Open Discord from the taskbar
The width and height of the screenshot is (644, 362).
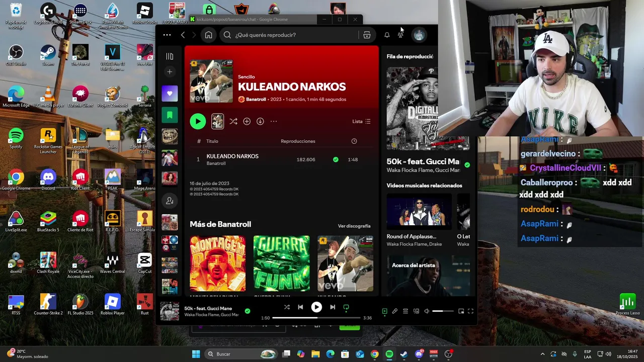click(419, 354)
